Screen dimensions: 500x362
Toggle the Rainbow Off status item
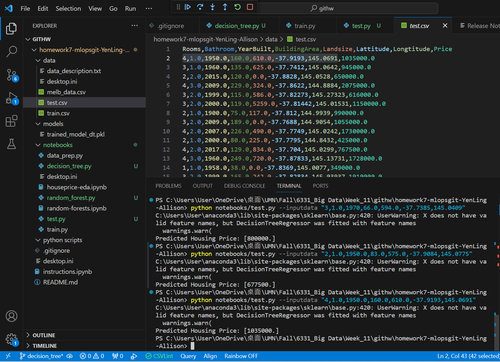(x=241, y=356)
